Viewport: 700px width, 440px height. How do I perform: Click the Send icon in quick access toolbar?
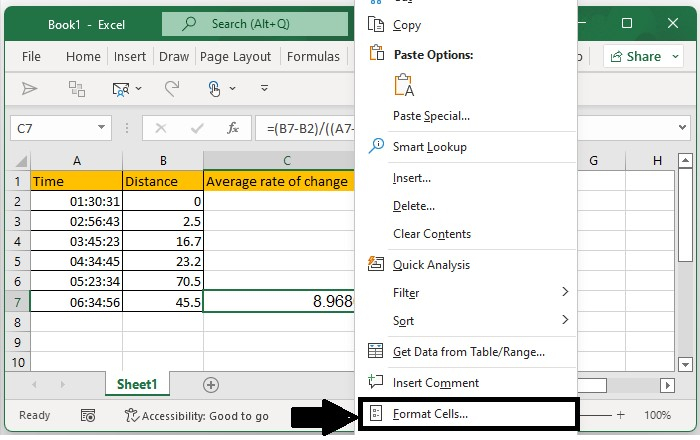click(29, 88)
